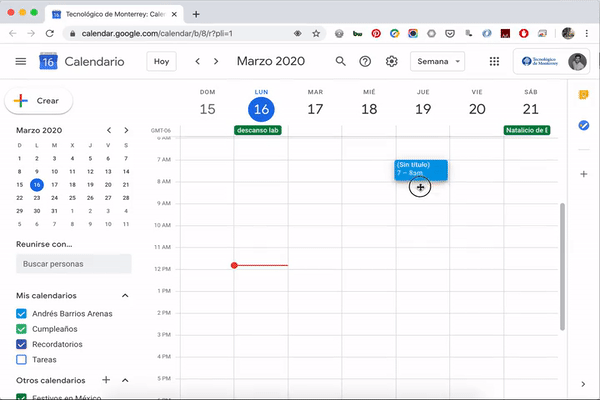Screen dimensions: 600x400
Task: Get add-ons with the plus icon
Action: point(583,174)
